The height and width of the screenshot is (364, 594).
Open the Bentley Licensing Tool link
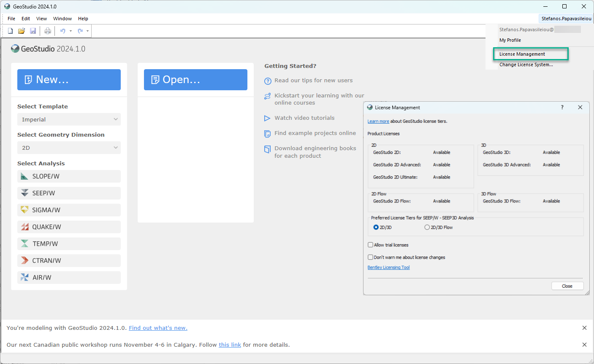[x=388, y=267]
